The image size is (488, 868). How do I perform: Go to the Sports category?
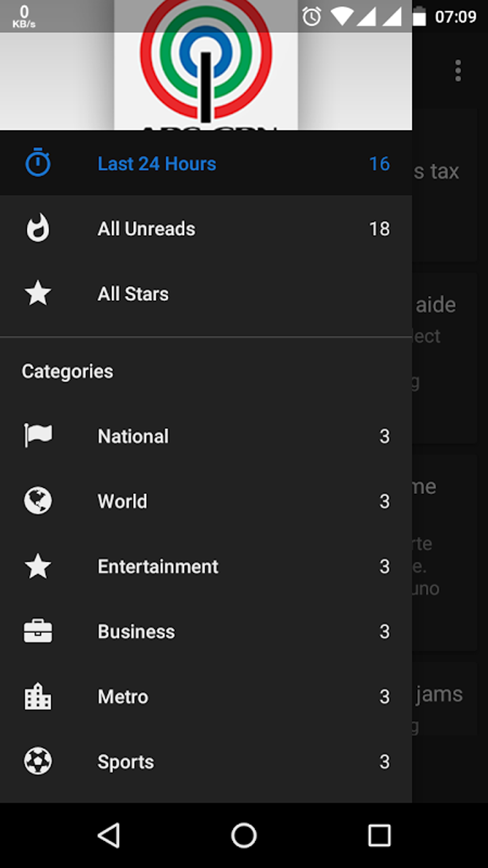(x=126, y=762)
